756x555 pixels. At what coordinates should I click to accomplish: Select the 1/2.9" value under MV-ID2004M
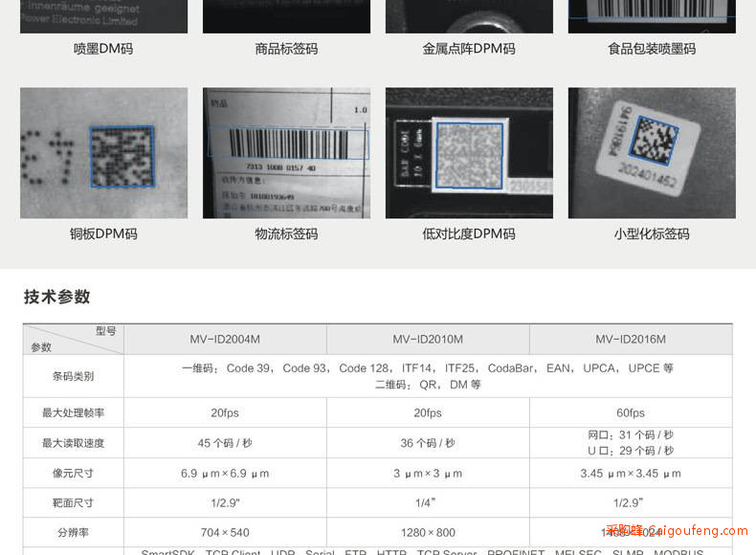click(x=225, y=503)
